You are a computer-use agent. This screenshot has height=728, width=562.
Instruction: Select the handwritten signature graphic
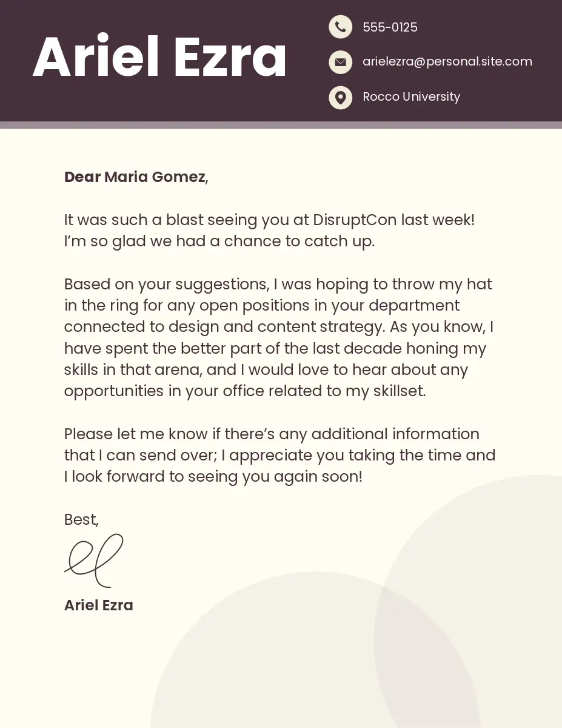pyautogui.click(x=94, y=561)
